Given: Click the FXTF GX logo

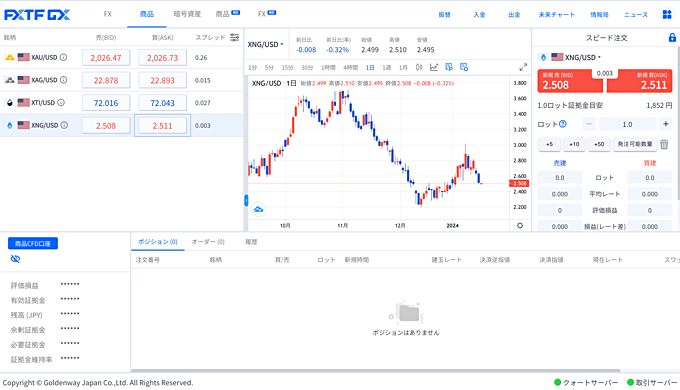Looking at the screenshot, I should coord(37,15).
